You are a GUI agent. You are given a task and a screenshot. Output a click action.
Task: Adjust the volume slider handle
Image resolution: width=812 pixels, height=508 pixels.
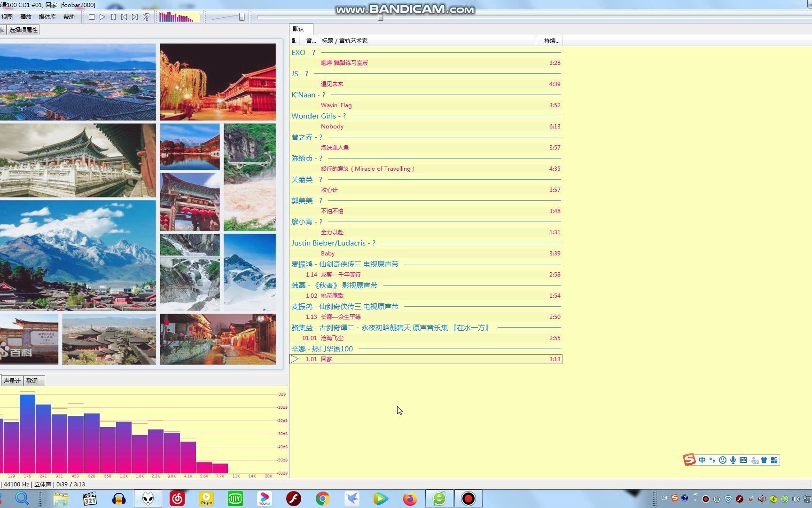coord(242,17)
